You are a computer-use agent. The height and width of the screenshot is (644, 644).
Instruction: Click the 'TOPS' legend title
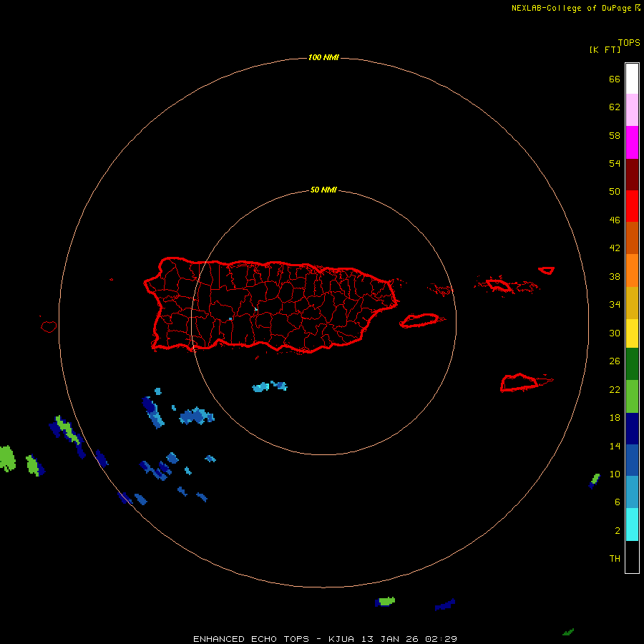coord(629,42)
